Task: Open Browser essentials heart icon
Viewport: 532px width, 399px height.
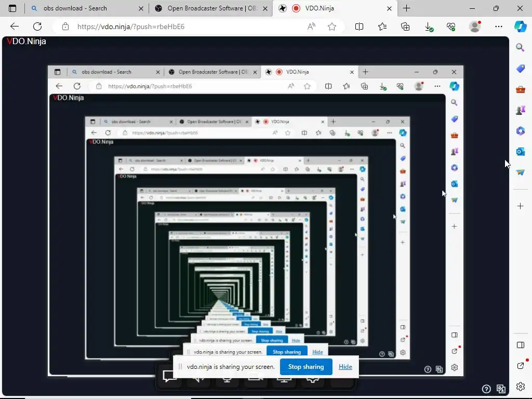Action: point(451,26)
